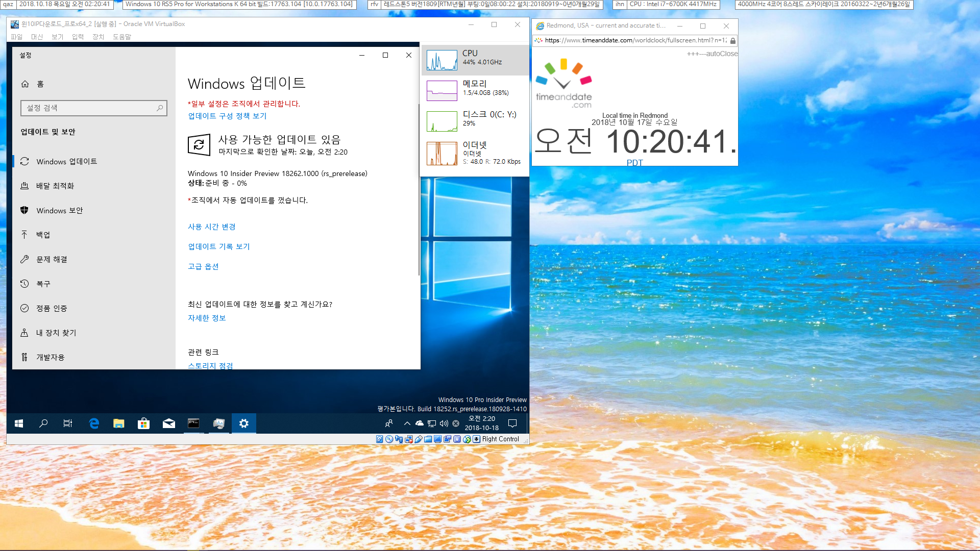Viewport: 980px width, 551px height.
Task: Click the 자세한 정보 link
Action: tap(206, 318)
